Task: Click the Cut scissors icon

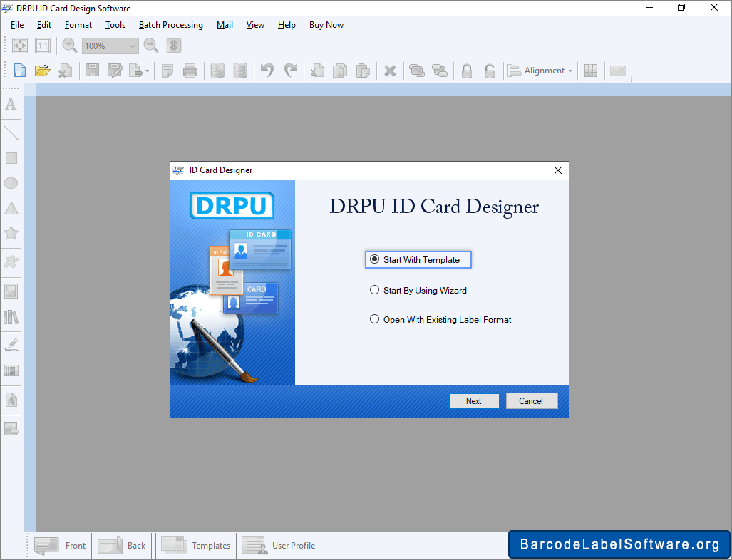Action: 317,71
